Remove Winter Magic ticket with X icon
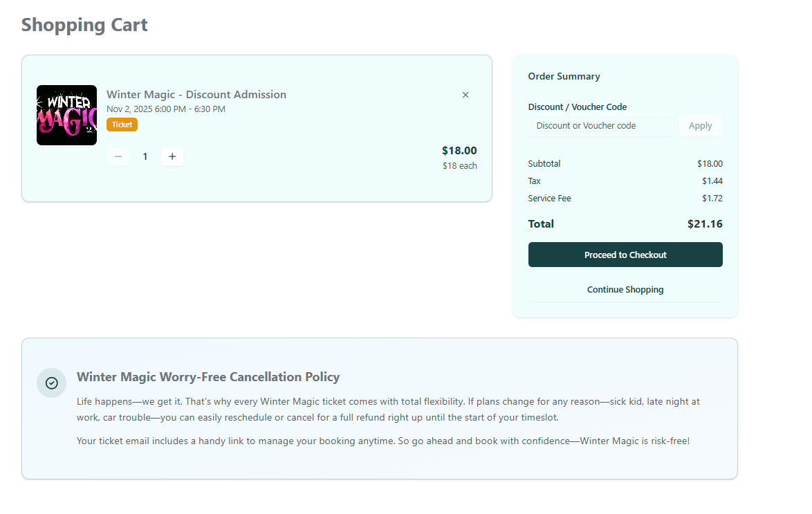Viewport: 812px width, 514px height. 465,95
